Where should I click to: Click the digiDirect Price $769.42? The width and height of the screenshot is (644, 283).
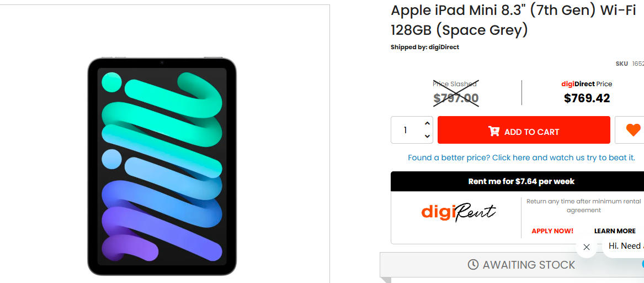click(x=587, y=98)
